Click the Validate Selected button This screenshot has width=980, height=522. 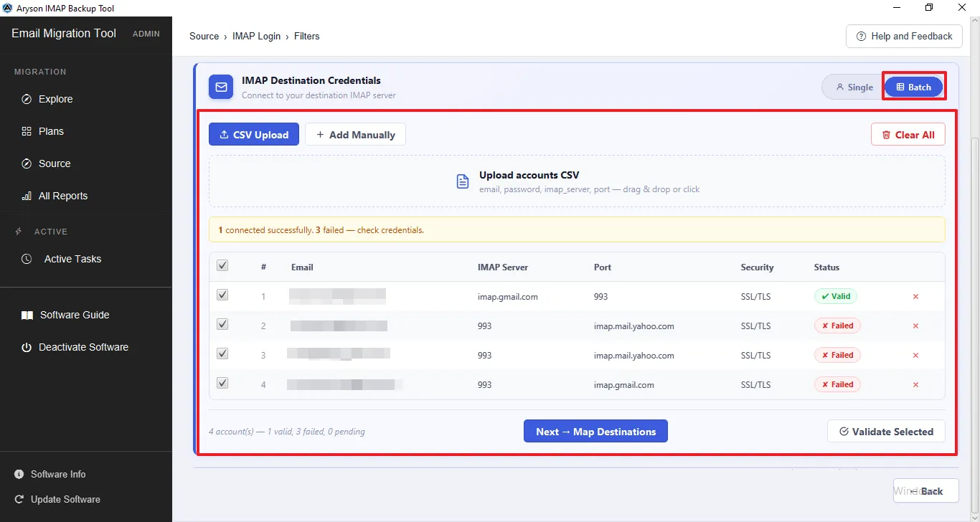pos(886,431)
